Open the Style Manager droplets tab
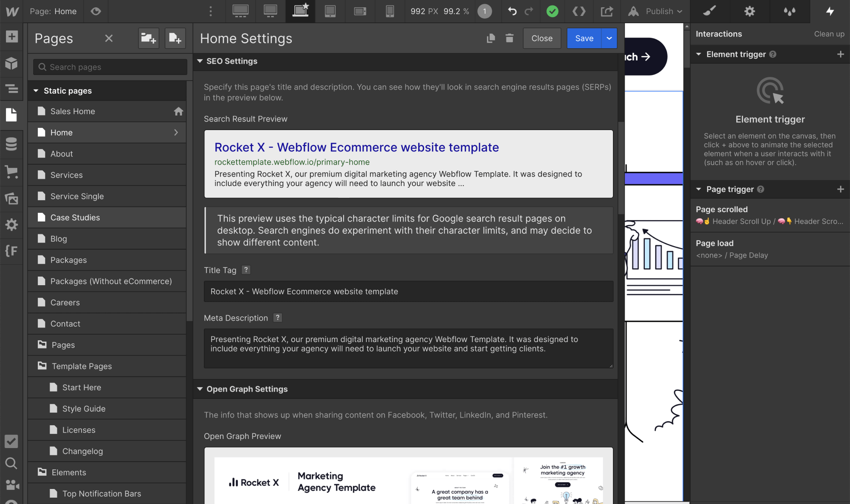Image resolution: width=850 pixels, height=504 pixels. pos(789,11)
